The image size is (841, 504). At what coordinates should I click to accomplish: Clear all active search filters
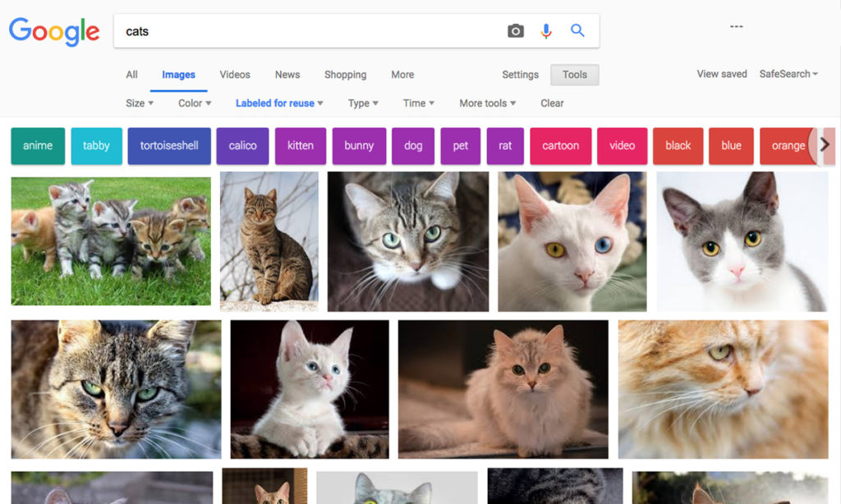point(551,103)
